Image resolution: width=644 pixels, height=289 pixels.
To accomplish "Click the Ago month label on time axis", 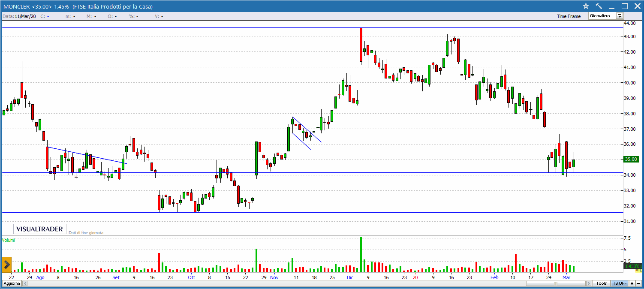I will (x=40, y=277).
